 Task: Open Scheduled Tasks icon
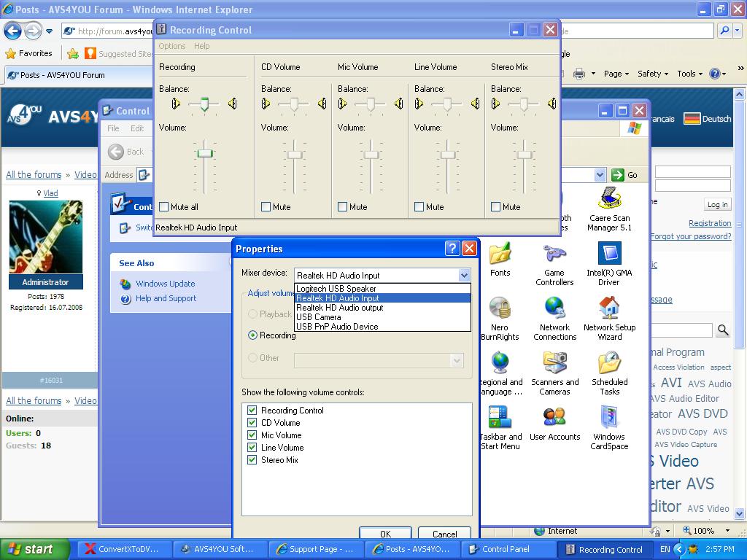(609, 362)
